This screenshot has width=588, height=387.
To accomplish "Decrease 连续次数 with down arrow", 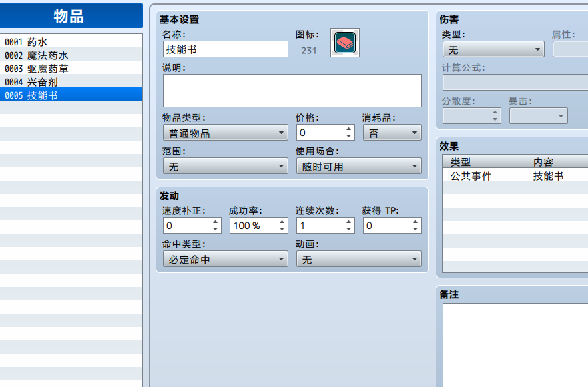I will [x=349, y=230].
